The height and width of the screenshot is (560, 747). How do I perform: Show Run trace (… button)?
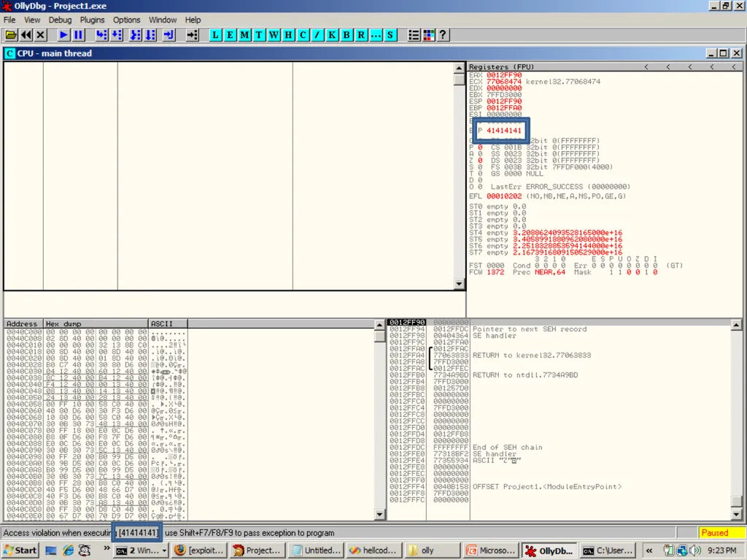tap(376, 35)
